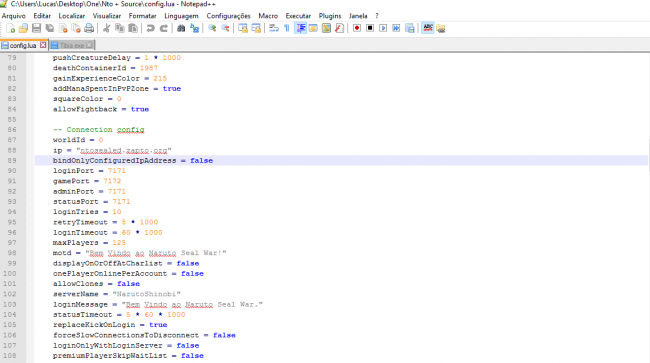Click the ip value "ntosealed.zapto.org"

124,150
